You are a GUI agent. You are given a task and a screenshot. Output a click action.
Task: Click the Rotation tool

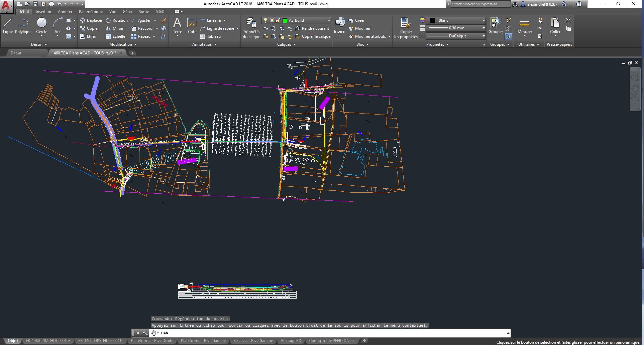tap(117, 20)
